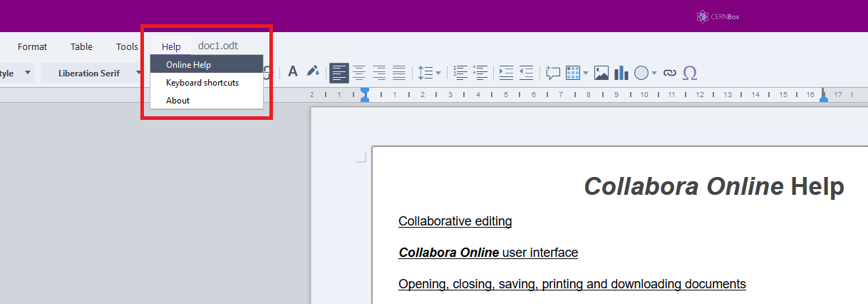The width and height of the screenshot is (868, 304).
Task: Follow Collaborative editing link
Action: (455, 221)
